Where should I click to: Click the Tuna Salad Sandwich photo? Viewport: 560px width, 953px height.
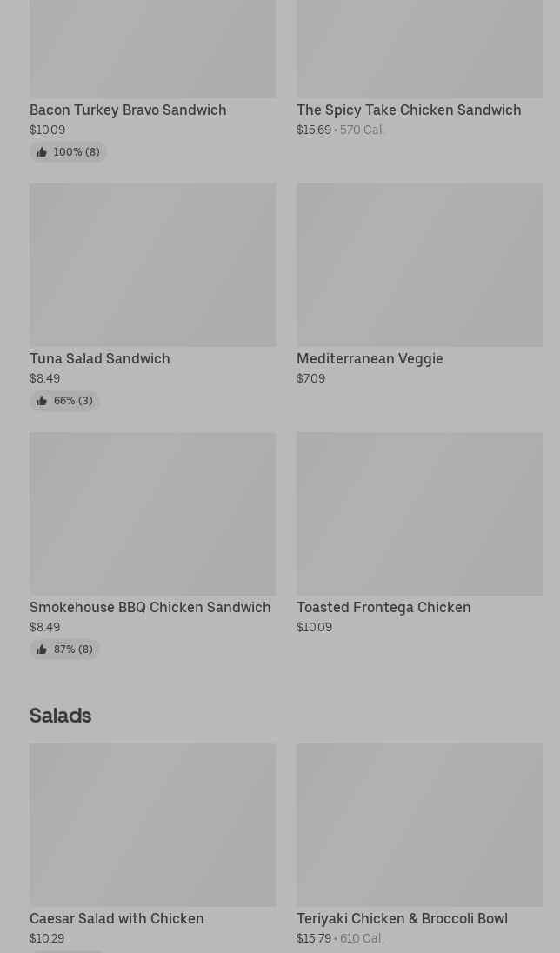click(x=153, y=265)
